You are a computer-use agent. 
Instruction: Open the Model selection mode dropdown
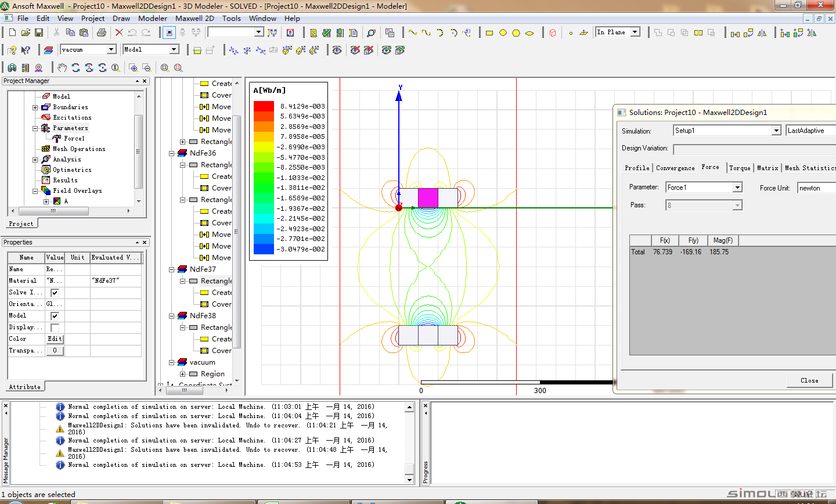[174, 50]
